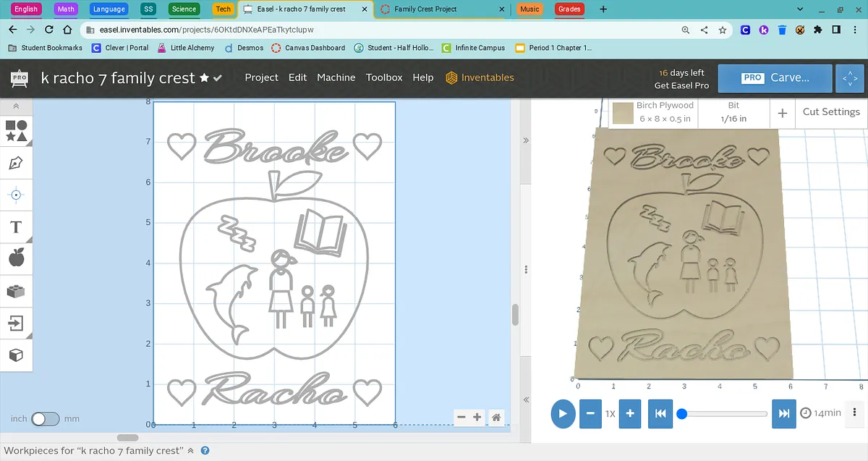Image resolution: width=868 pixels, height=461 pixels.
Task: Select the Shapes tool in left sidebar
Action: point(16,131)
